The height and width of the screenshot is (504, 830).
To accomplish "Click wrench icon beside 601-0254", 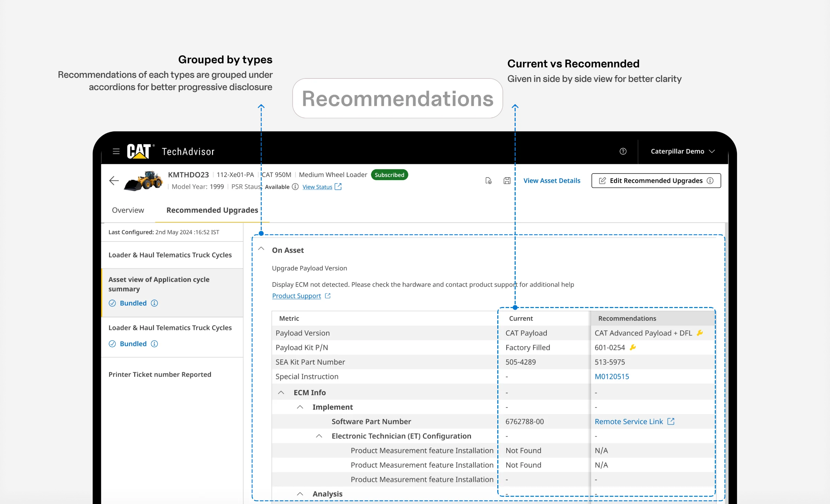I will (x=633, y=347).
